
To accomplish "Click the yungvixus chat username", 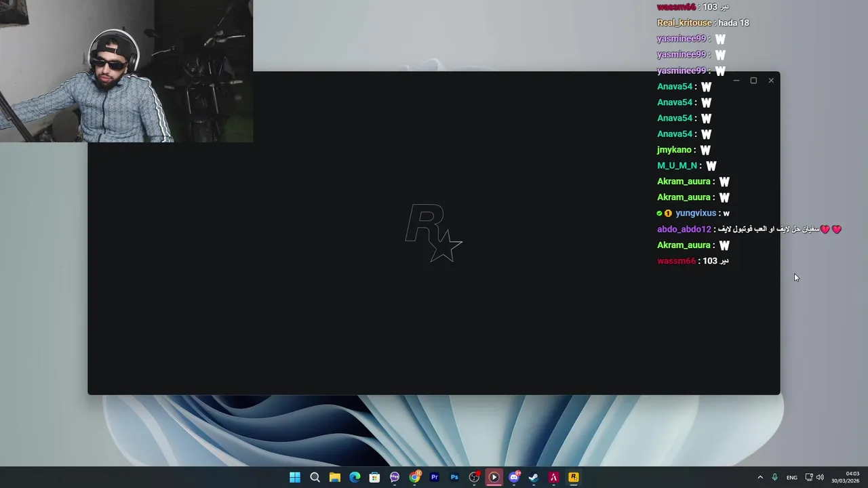I will point(696,213).
